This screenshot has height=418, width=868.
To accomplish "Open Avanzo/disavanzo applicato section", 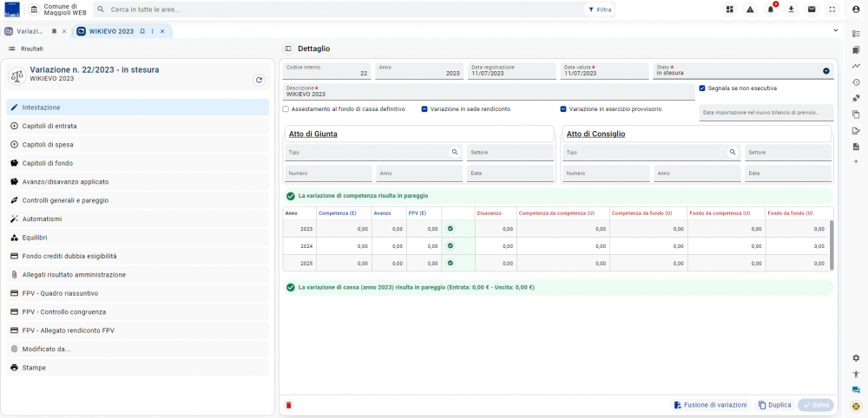I will click(x=138, y=181).
